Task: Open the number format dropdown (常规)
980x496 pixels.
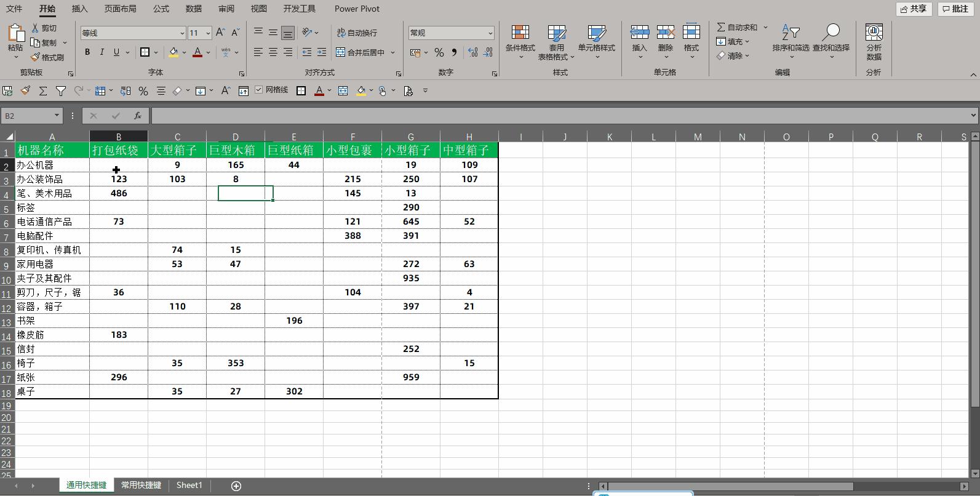Action: pyautogui.click(x=490, y=33)
